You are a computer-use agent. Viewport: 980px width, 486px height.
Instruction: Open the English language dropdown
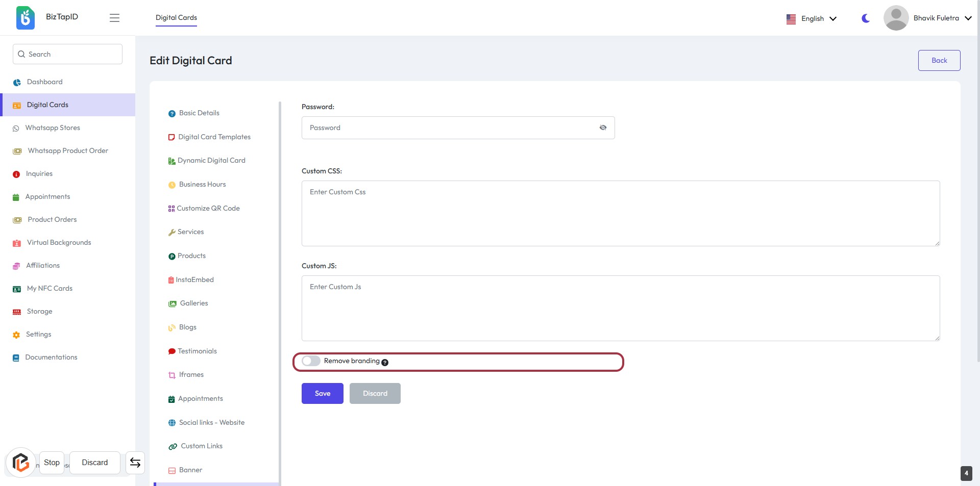click(812, 18)
